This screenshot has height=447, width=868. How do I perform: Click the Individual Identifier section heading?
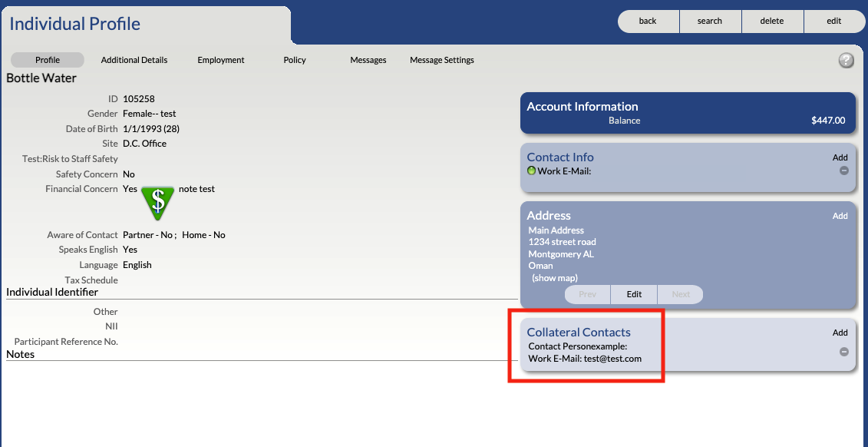coord(52,292)
